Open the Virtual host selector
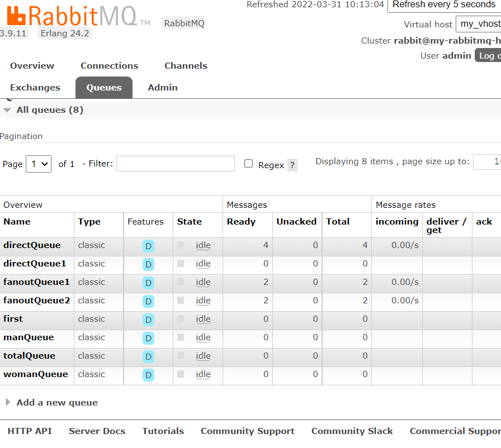501x448 pixels. coord(478,24)
